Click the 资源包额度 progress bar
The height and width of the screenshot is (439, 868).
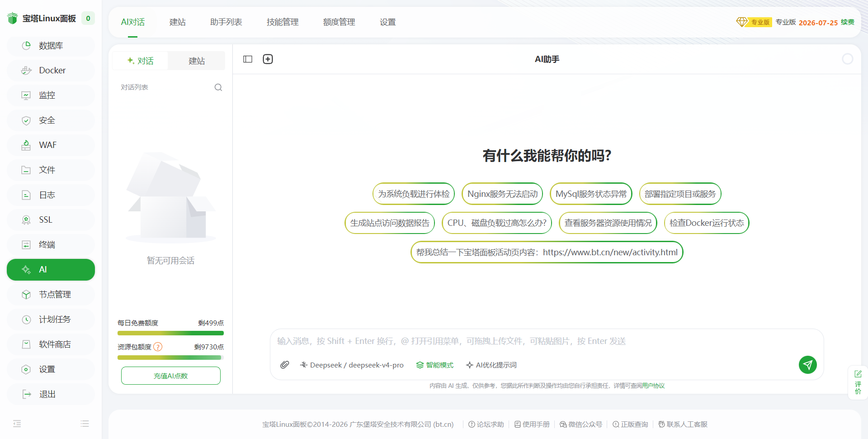[170, 358]
